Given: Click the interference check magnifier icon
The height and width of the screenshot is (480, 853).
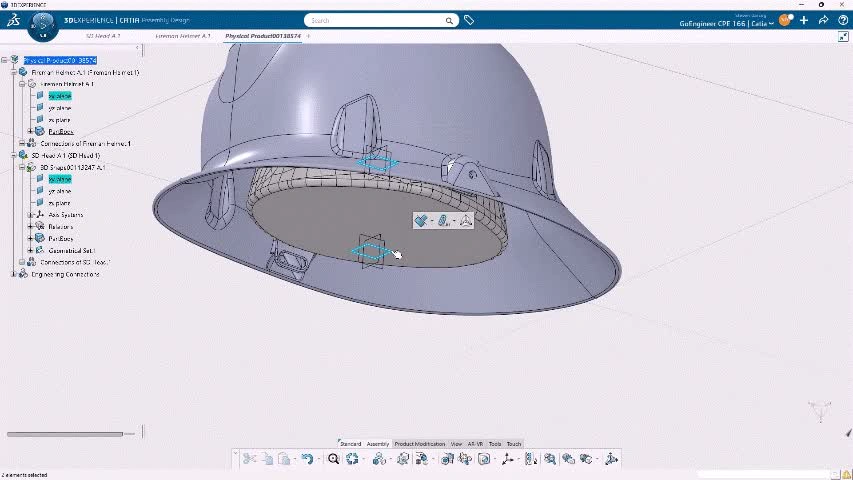Looking at the screenshot, I should [549, 459].
